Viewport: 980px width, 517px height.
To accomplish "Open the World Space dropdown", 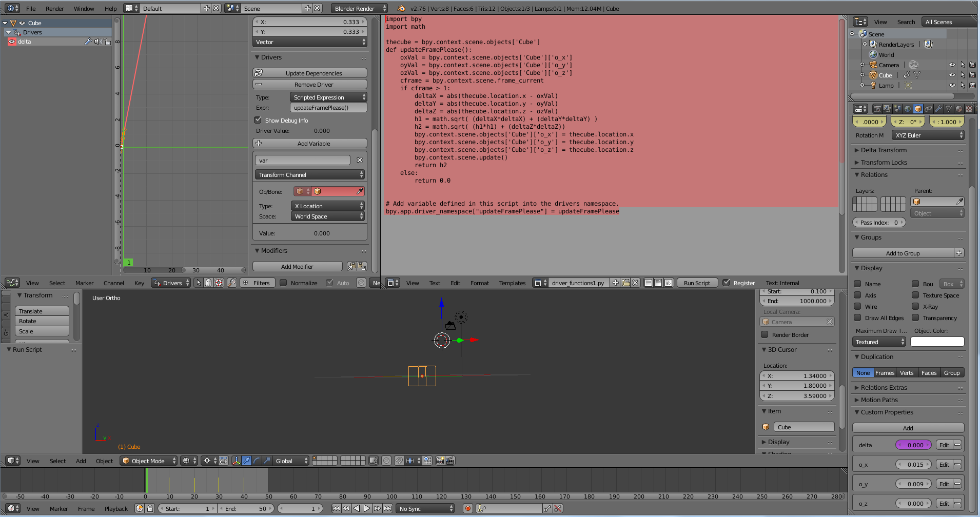I will pyautogui.click(x=328, y=216).
